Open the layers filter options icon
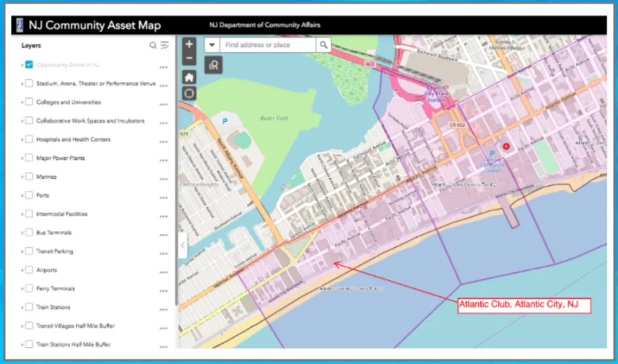Screen dimensions: 618x364 (165, 45)
